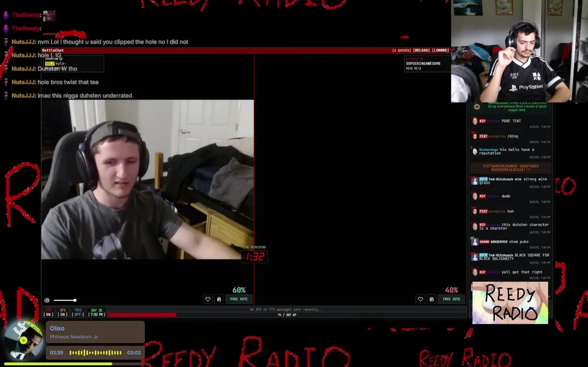
Task: Adjust the volume slider handle
Action: [x=75, y=300]
